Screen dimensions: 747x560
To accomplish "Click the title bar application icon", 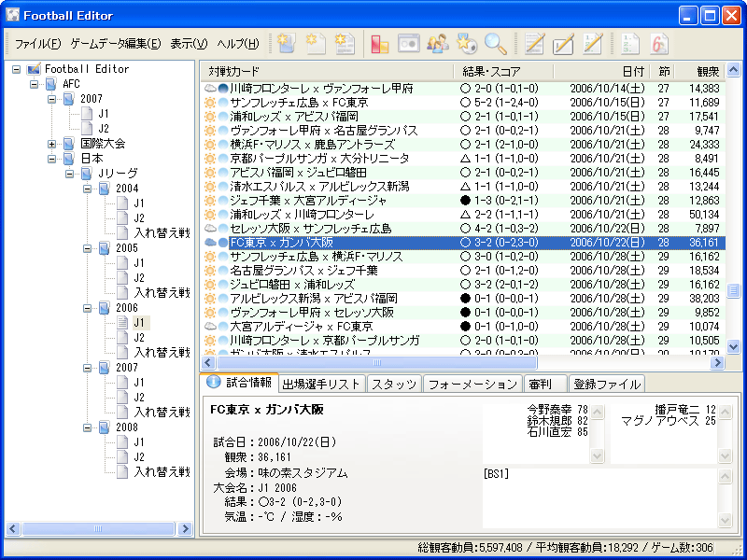I will click(x=12, y=16).
